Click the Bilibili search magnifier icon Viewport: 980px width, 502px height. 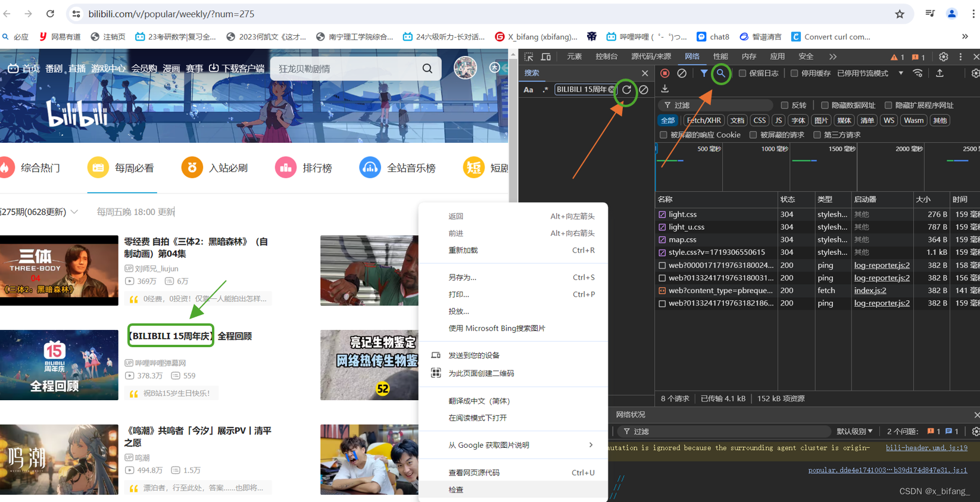point(427,68)
